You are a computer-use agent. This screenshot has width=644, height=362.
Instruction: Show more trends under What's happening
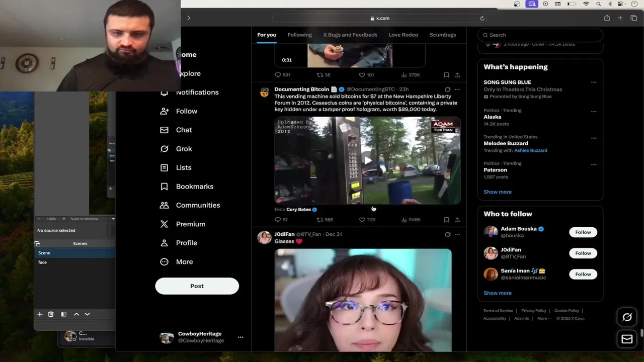(x=498, y=192)
